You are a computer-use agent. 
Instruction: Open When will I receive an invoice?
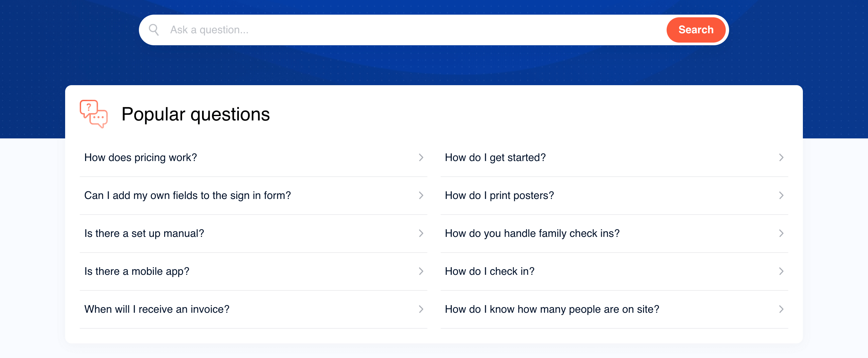(254, 309)
